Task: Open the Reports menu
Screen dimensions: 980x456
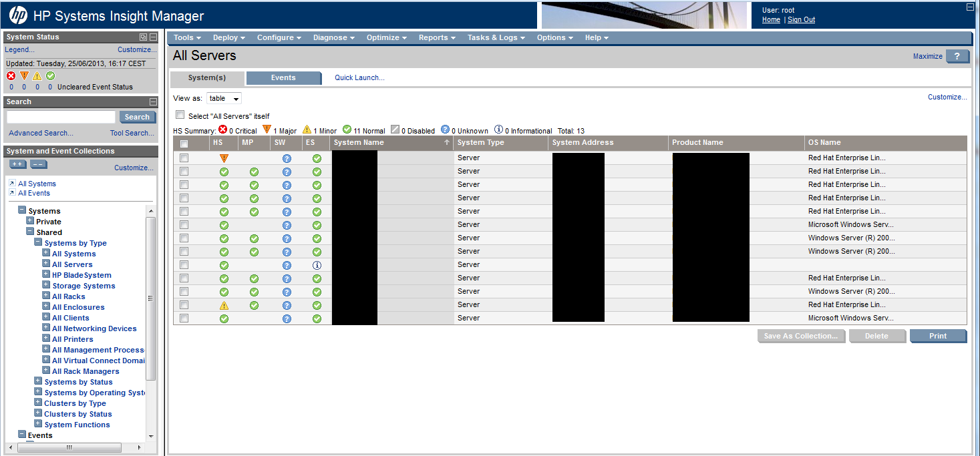Action: 437,37
